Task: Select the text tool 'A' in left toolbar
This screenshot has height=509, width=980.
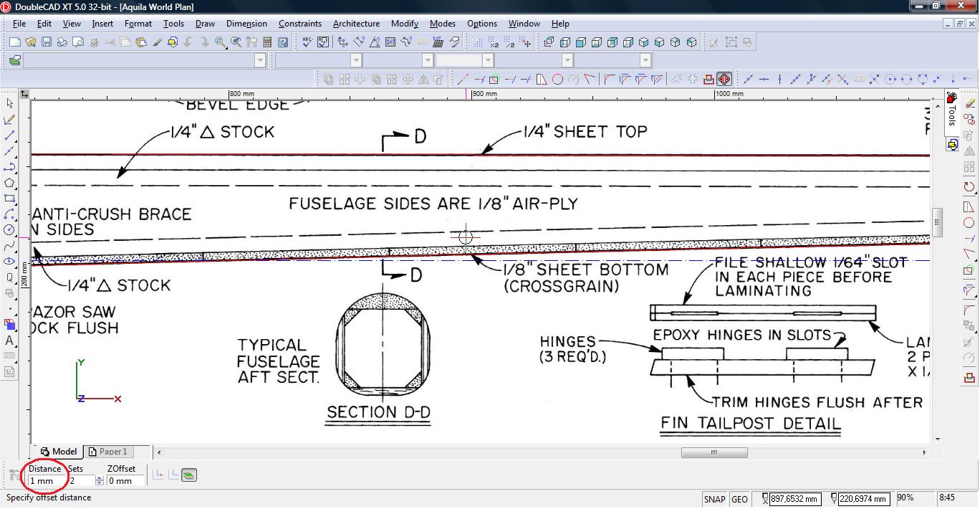Action: tap(9, 341)
